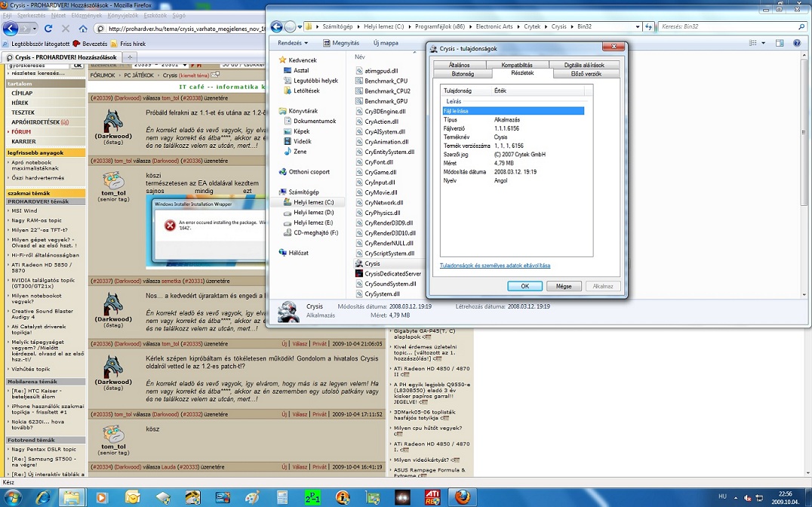Open the Windows Start menu

coord(12,497)
